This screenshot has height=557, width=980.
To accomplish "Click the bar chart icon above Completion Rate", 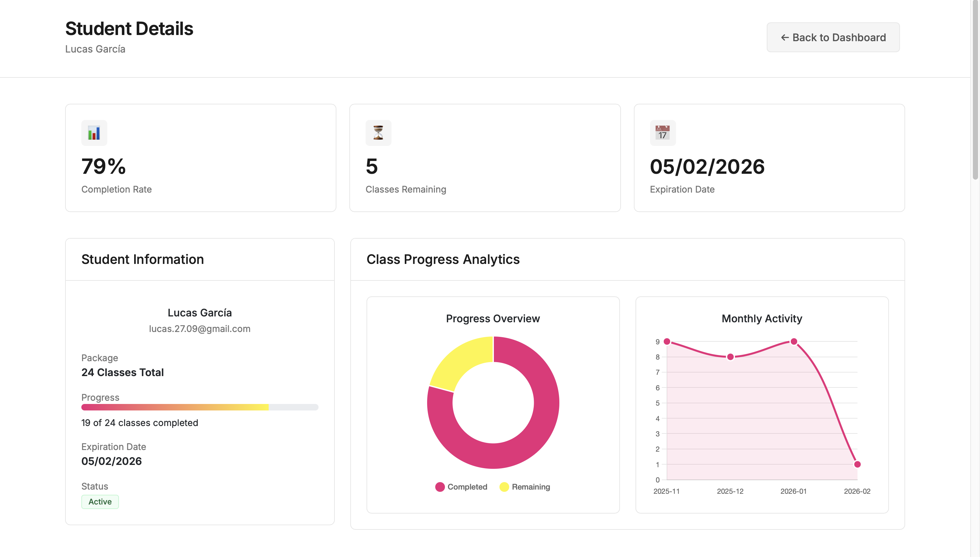I will point(94,133).
